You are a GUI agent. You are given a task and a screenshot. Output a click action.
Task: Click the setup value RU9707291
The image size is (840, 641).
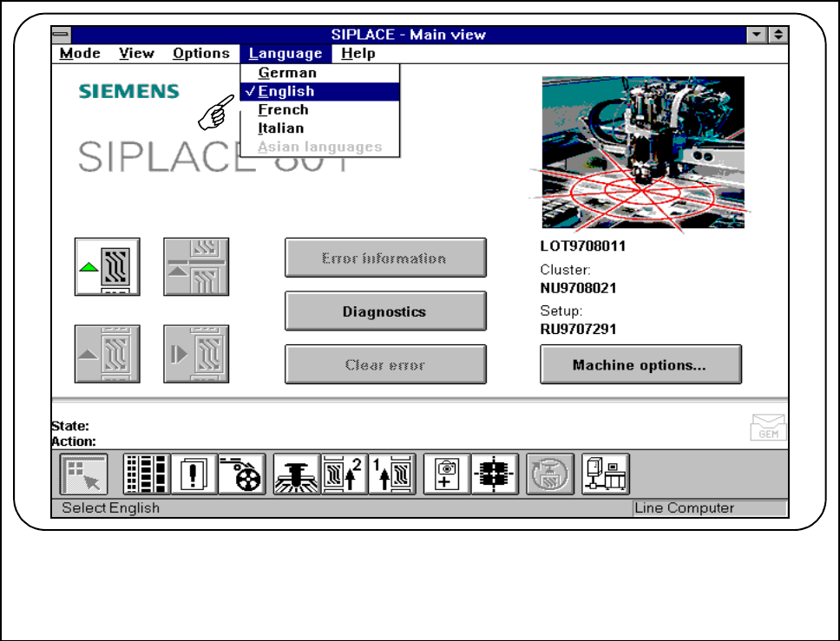[x=578, y=329]
